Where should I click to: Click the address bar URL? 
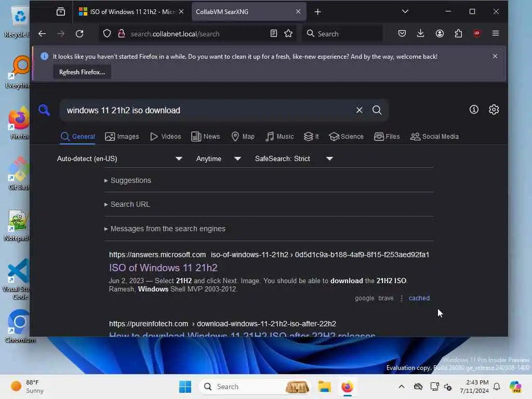pyautogui.click(x=175, y=34)
